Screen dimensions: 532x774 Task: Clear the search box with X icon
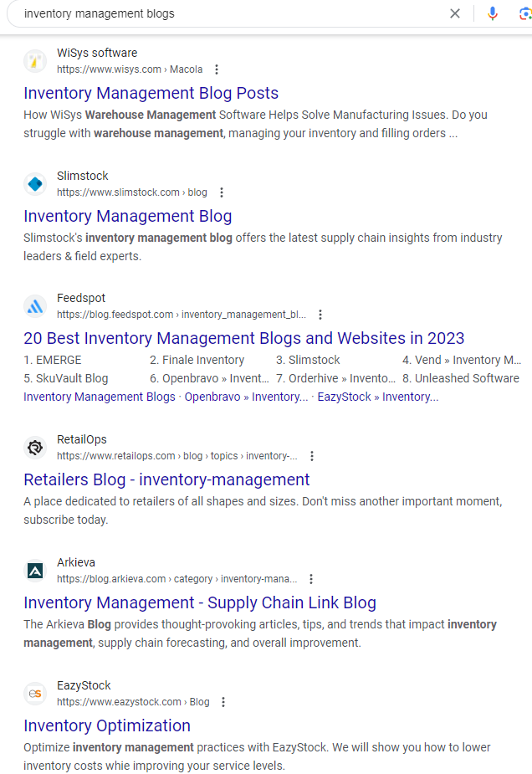(455, 13)
